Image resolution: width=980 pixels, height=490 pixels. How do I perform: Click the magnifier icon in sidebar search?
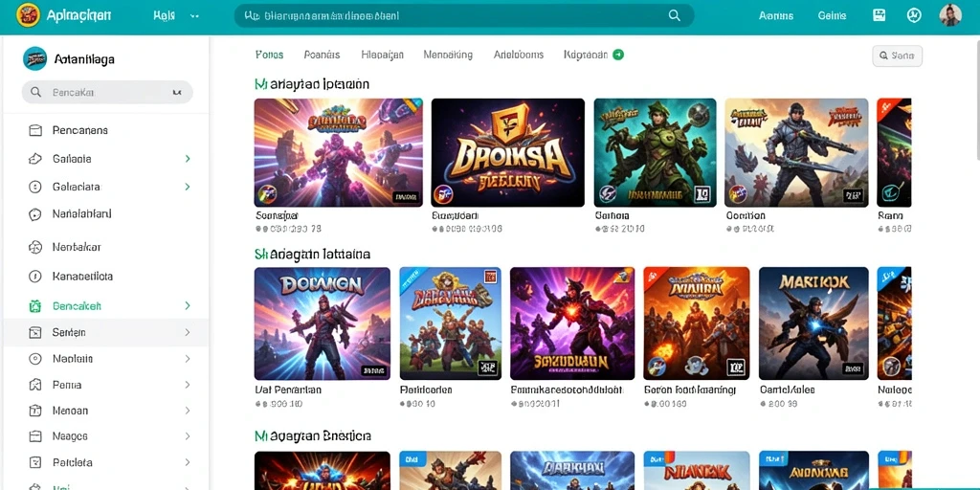tap(35, 93)
